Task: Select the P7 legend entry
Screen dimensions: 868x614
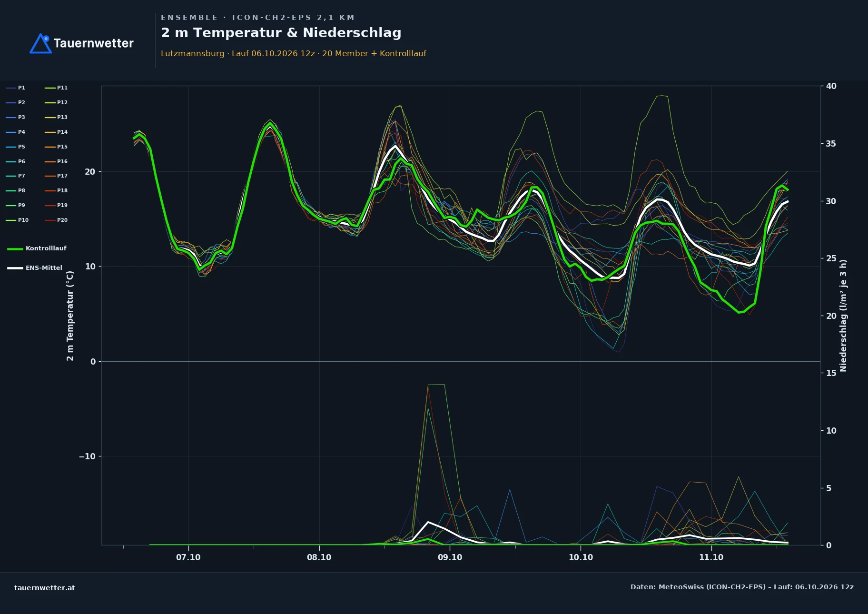Action: [16, 176]
